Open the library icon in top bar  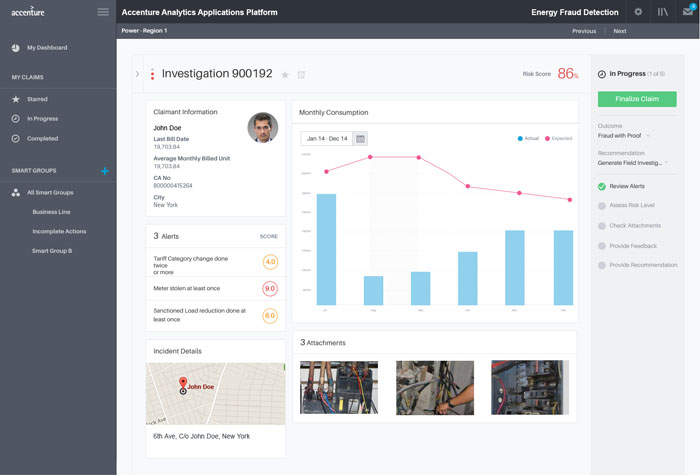click(663, 12)
